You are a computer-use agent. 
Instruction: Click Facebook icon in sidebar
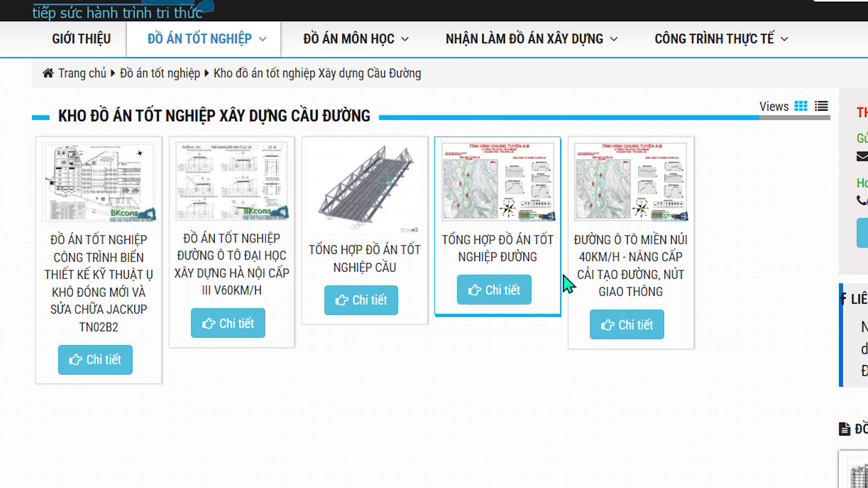tap(843, 298)
